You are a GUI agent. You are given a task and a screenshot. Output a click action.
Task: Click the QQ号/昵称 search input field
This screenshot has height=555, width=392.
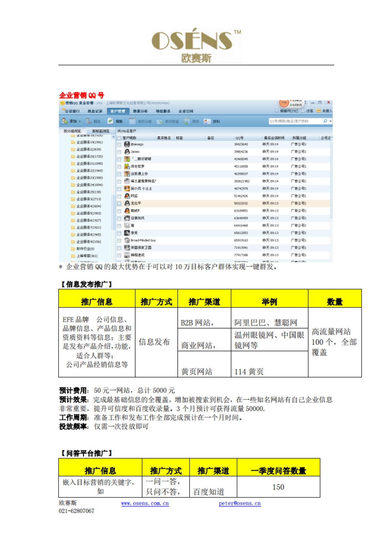click(x=295, y=121)
